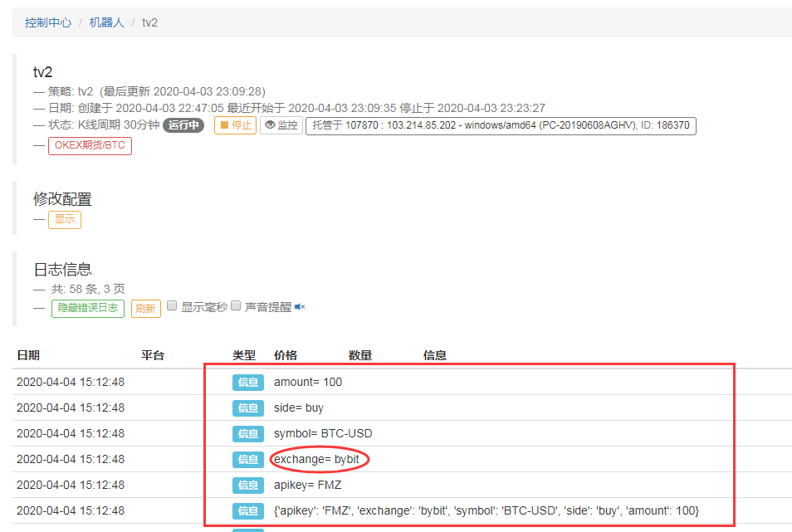Click the 信息 badge on the symbol= BTC-USD row
Viewport: 792px width, 532px height.
click(x=248, y=433)
